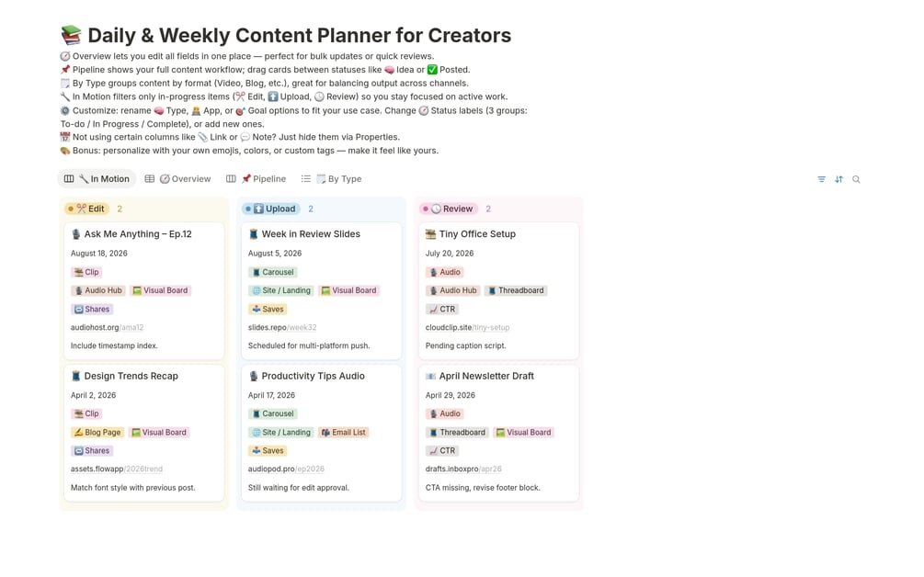Click the Visual Board tag on Design Trends Recap
The height and width of the screenshot is (577, 924).
tap(160, 432)
